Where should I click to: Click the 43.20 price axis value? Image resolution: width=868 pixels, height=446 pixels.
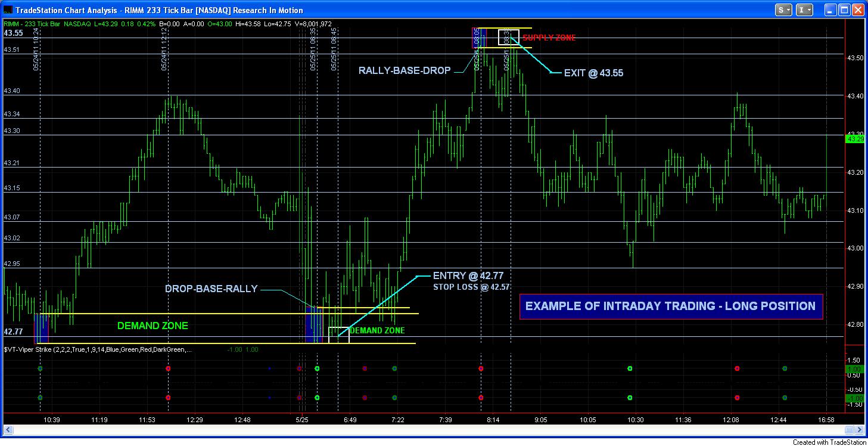[x=855, y=172]
